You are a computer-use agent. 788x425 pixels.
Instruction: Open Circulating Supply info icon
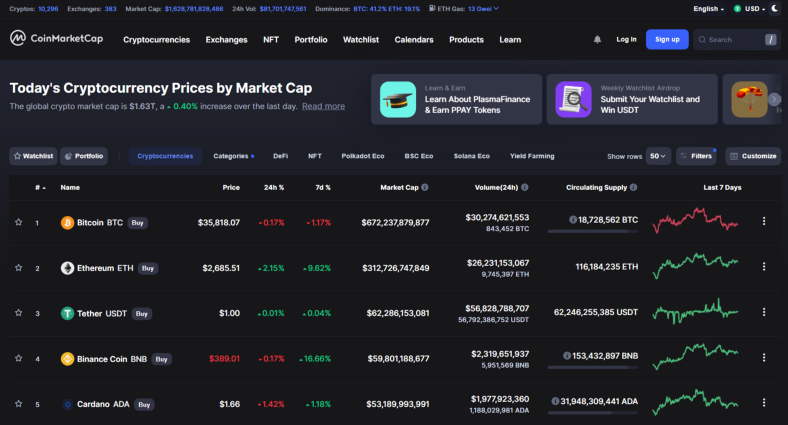tap(633, 187)
